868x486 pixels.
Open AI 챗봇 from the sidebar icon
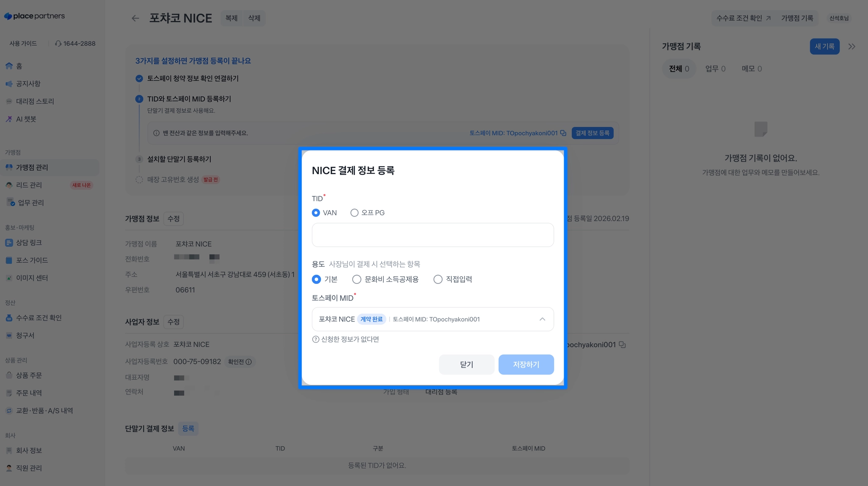pyautogui.click(x=9, y=119)
